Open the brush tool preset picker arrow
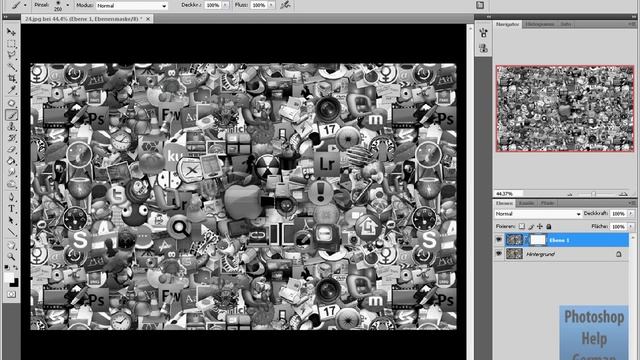Screen dimensions: 640x360 point(25,5)
